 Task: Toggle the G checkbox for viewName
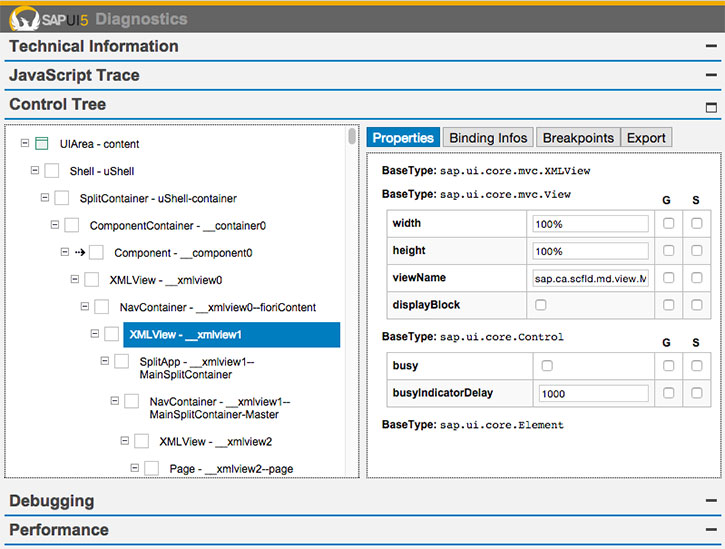[x=668, y=278]
